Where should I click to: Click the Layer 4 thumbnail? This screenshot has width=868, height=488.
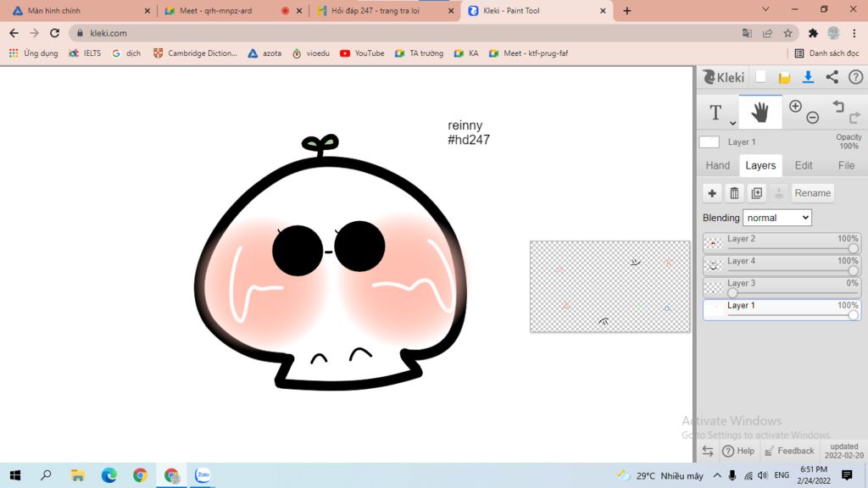tap(714, 265)
